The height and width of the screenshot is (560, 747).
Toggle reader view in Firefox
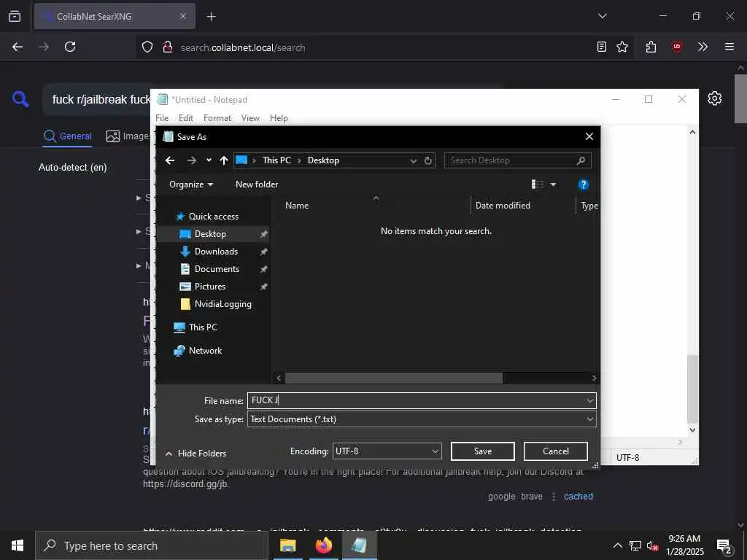pyautogui.click(x=602, y=47)
